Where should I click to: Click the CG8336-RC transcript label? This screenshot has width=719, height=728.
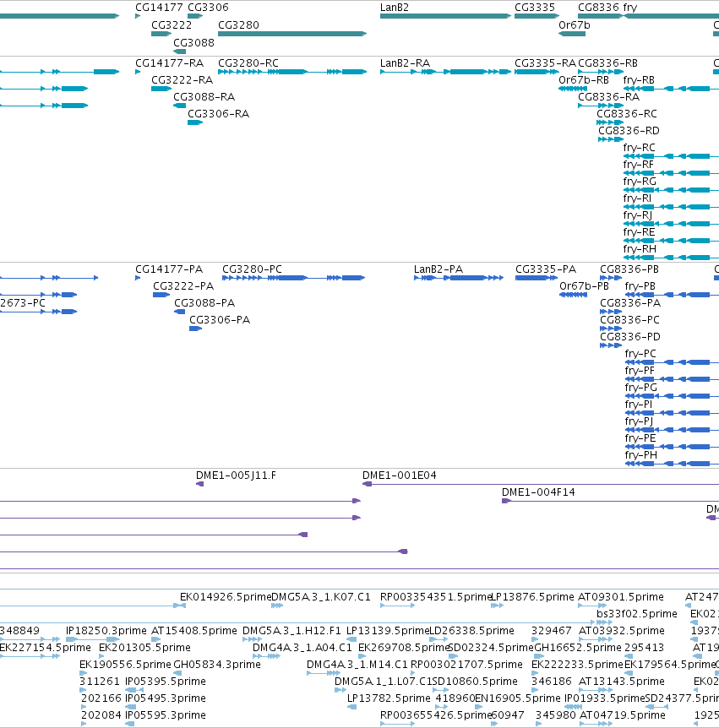click(627, 114)
